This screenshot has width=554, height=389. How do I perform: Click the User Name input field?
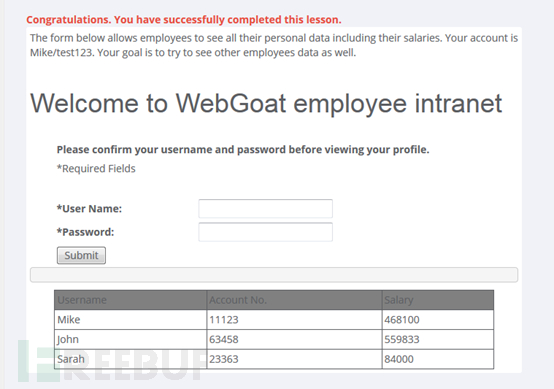[265, 208]
